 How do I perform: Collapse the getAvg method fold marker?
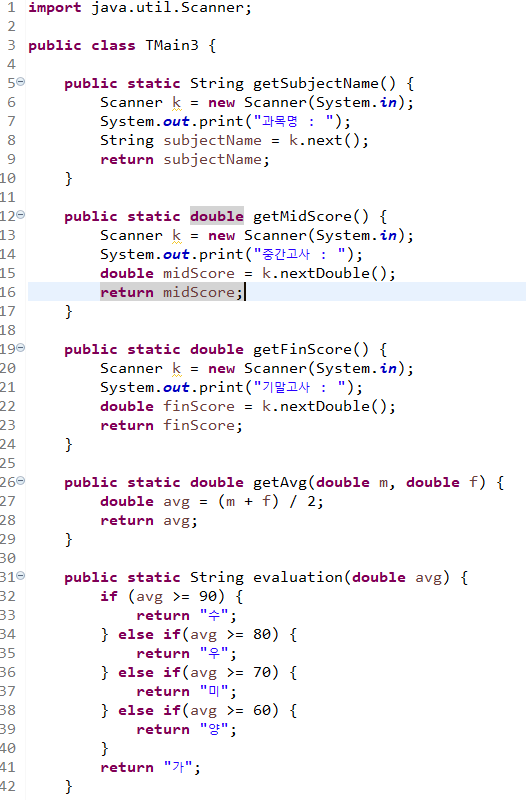click(21, 481)
